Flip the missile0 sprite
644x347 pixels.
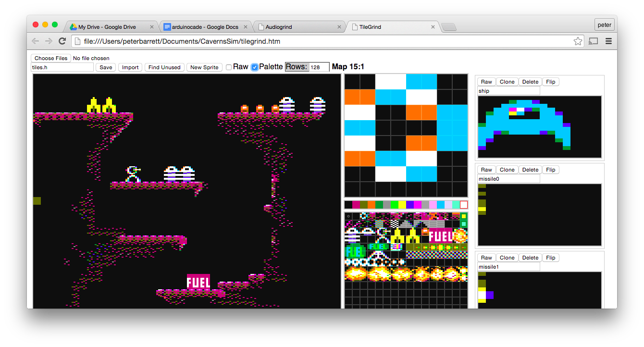(551, 170)
